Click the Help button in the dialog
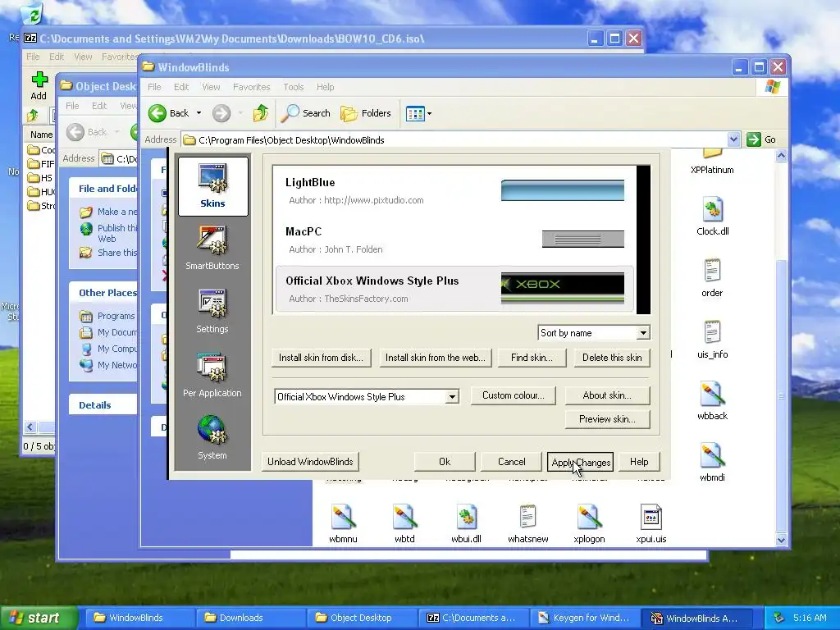 (x=638, y=462)
